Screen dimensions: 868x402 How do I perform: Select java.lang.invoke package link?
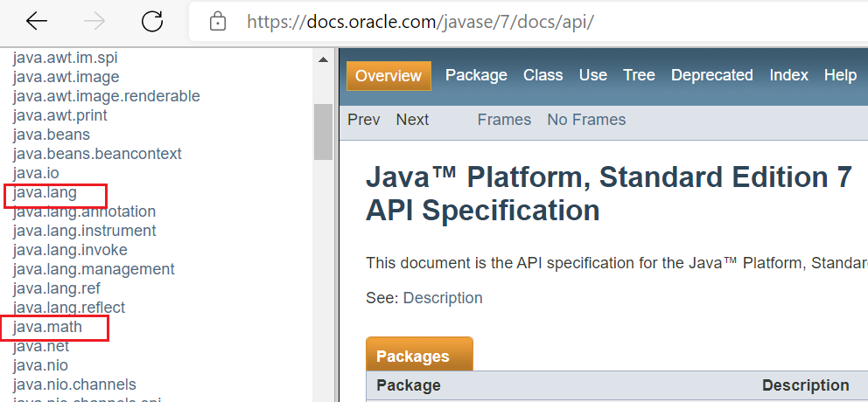click(x=70, y=250)
